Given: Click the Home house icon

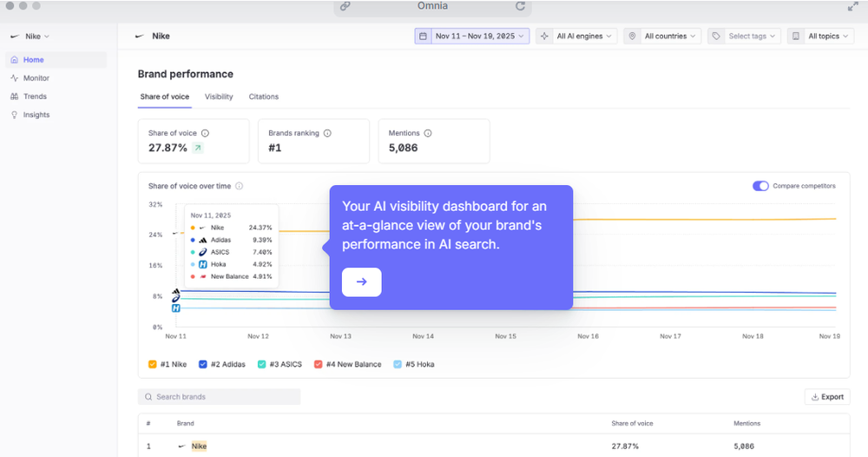Looking at the screenshot, I should pyautogui.click(x=15, y=60).
